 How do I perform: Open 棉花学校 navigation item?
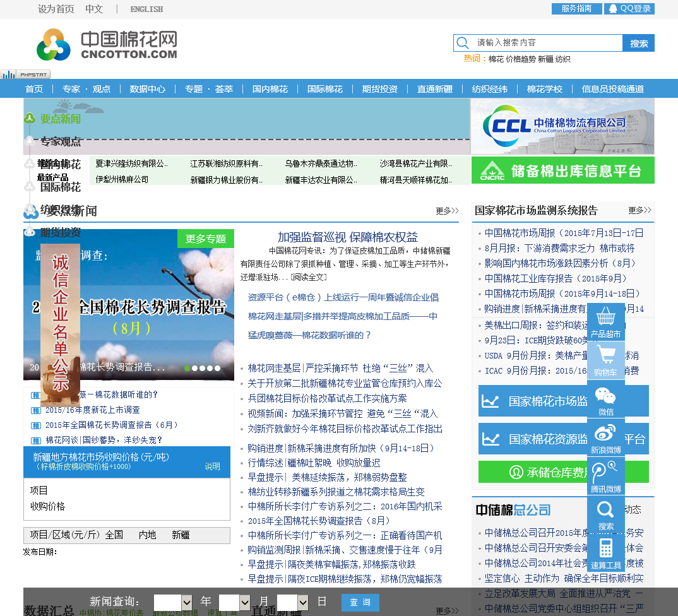(x=544, y=89)
